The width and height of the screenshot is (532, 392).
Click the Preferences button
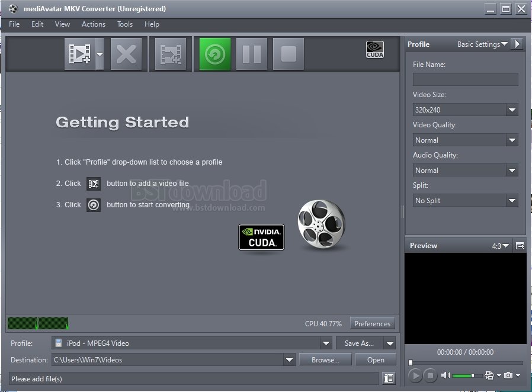[x=372, y=323]
